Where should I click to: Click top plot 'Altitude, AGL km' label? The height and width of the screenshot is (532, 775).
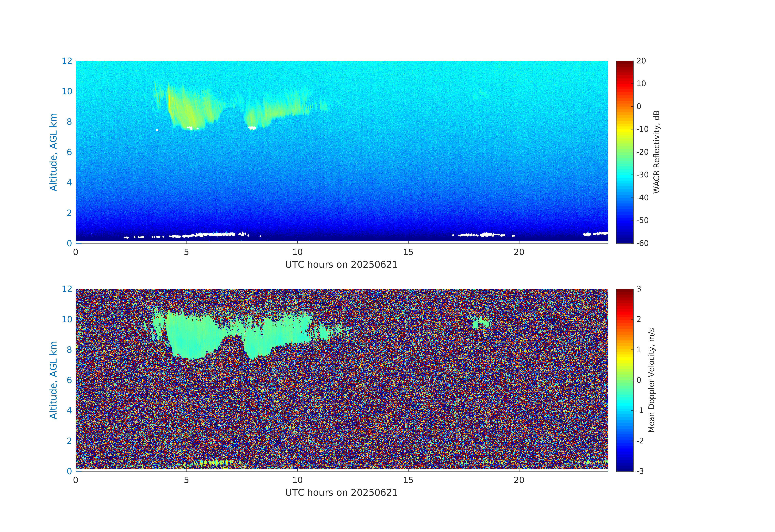pos(53,152)
